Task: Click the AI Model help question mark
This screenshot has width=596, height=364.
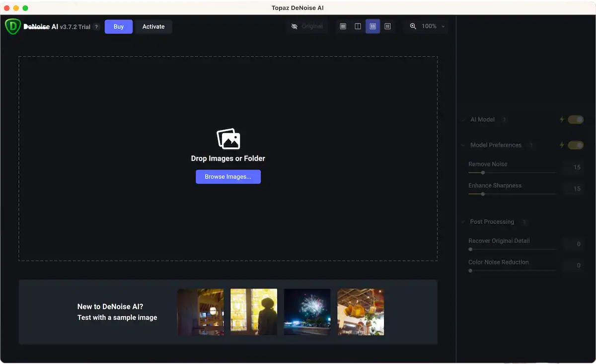Action: click(x=504, y=120)
